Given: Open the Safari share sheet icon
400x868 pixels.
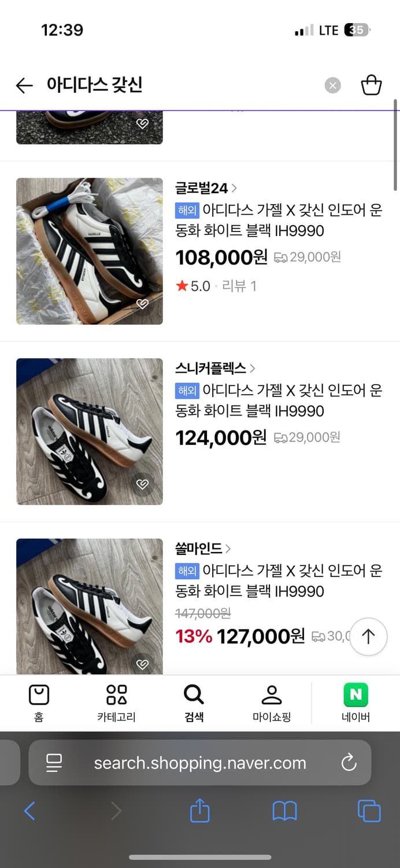Looking at the screenshot, I should coord(199,811).
